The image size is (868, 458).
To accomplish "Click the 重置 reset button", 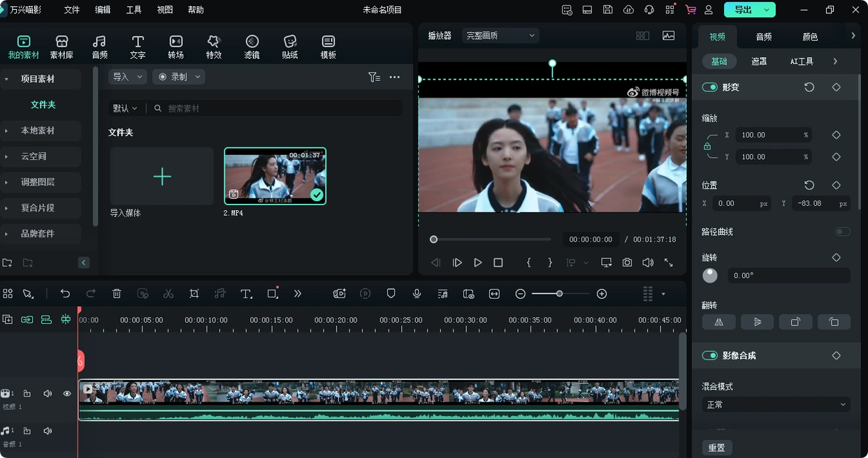I will point(716,448).
